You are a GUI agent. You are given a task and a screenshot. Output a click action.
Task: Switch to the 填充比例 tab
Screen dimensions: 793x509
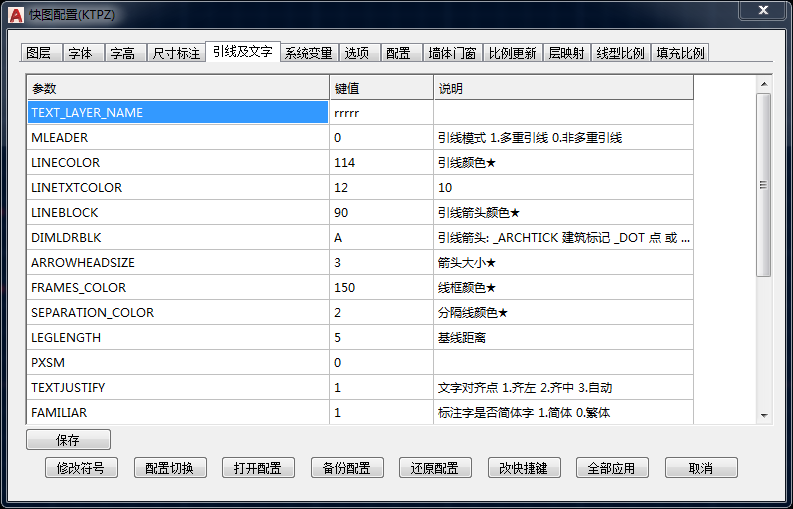point(680,53)
